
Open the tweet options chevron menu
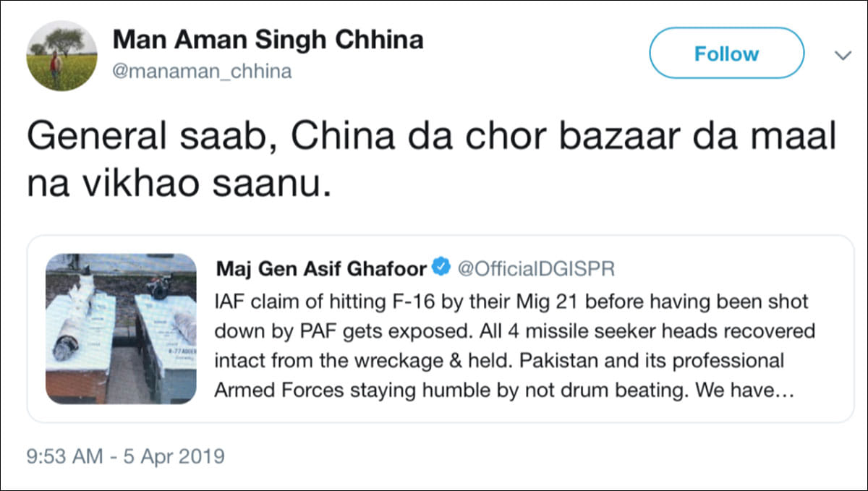pos(843,56)
